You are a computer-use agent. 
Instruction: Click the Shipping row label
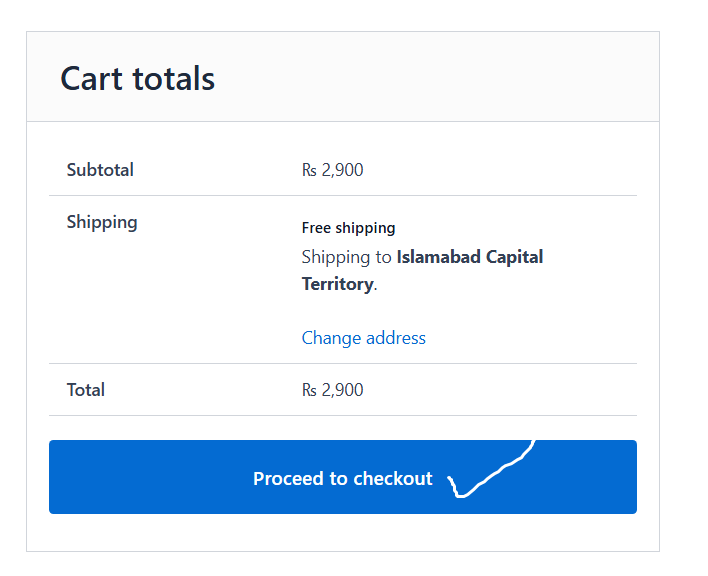tap(102, 223)
